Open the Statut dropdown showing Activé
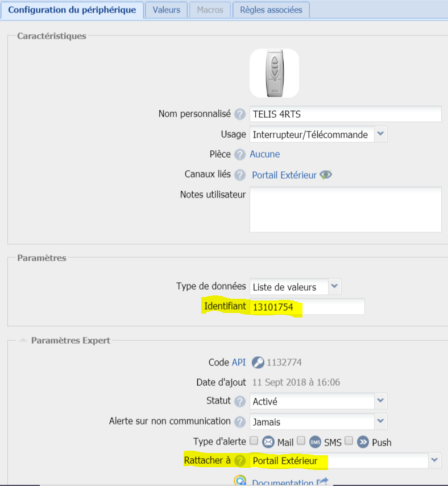This screenshot has height=486, width=448. [x=381, y=401]
